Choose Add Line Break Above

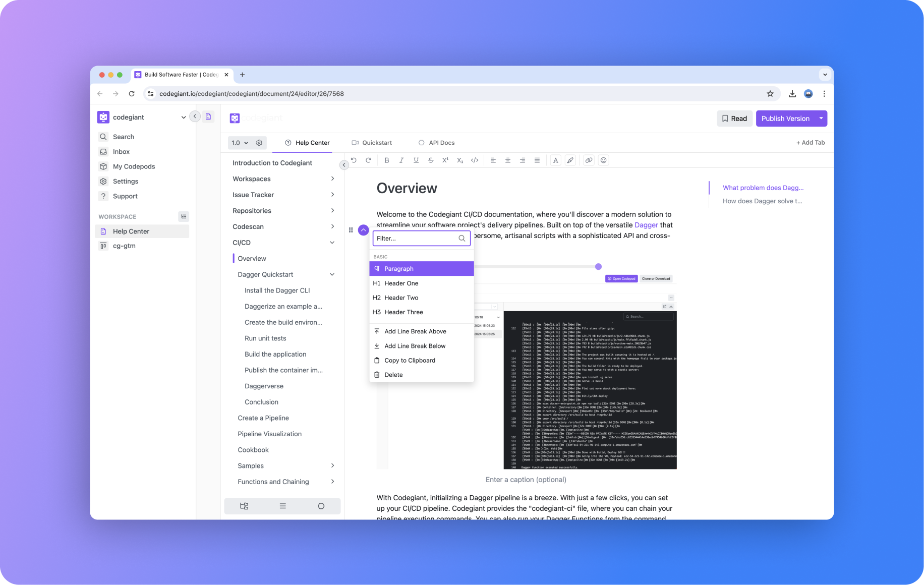point(422,331)
